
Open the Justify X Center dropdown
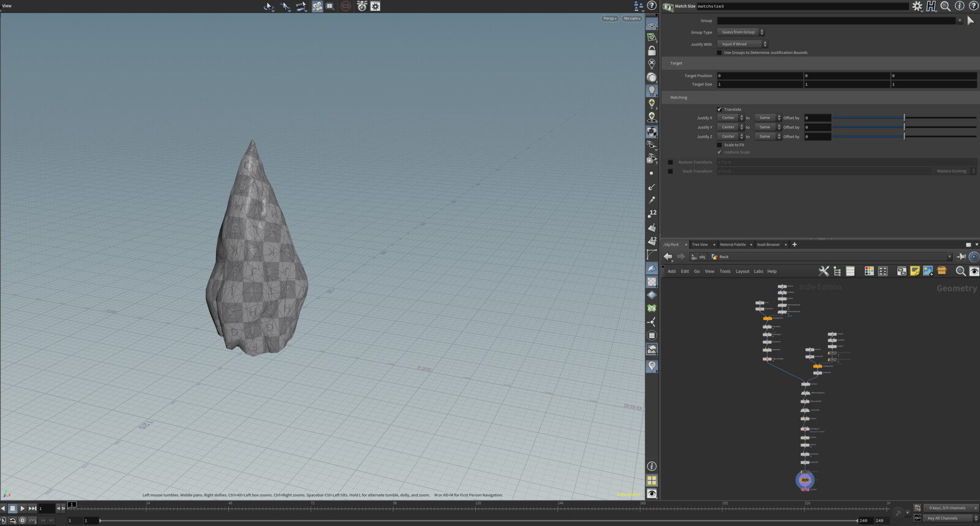click(x=730, y=118)
